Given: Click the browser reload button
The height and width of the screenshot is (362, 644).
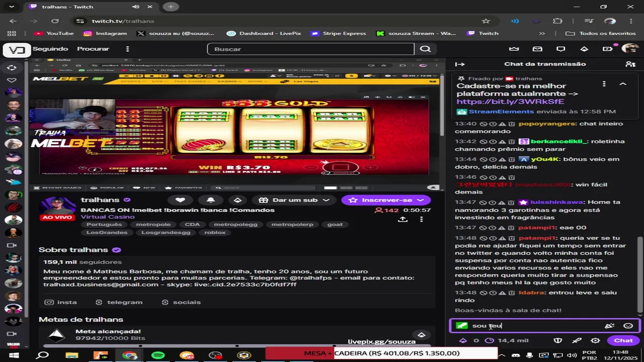Looking at the screenshot, I should (x=55, y=21).
